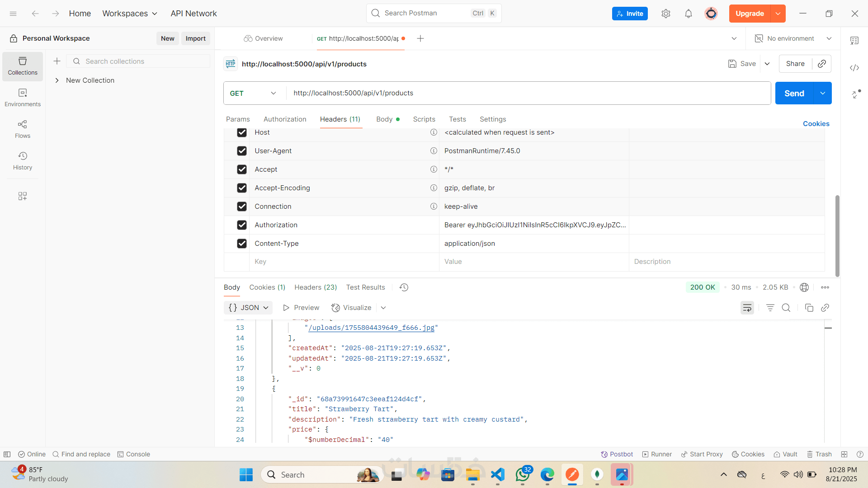This screenshot has width=868, height=488.
Task: Open the Environments sidebar panel
Action: 23,97
